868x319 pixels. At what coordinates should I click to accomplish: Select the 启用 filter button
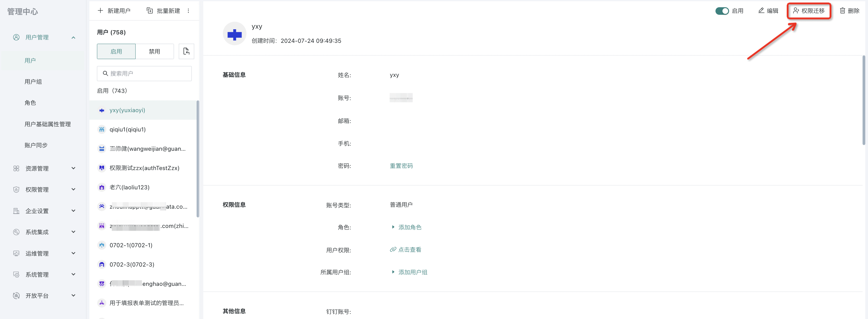(116, 52)
